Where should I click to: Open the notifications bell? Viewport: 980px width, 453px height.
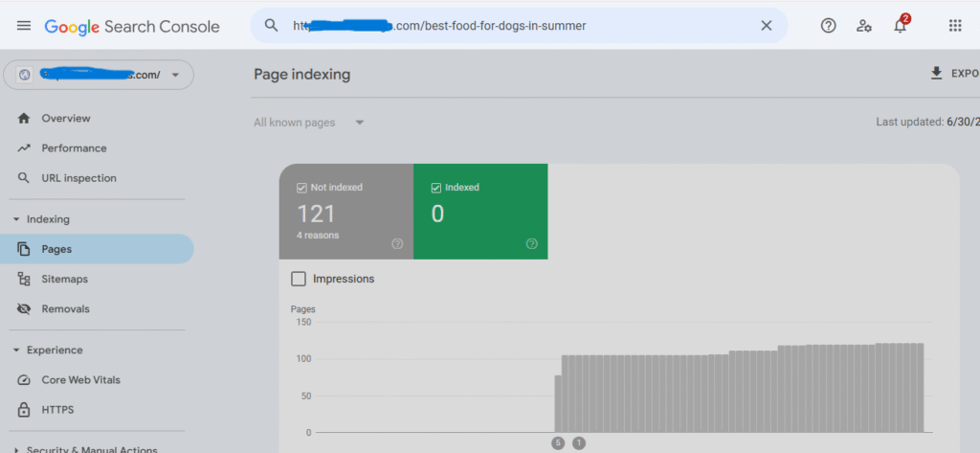pyautogui.click(x=900, y=26)
